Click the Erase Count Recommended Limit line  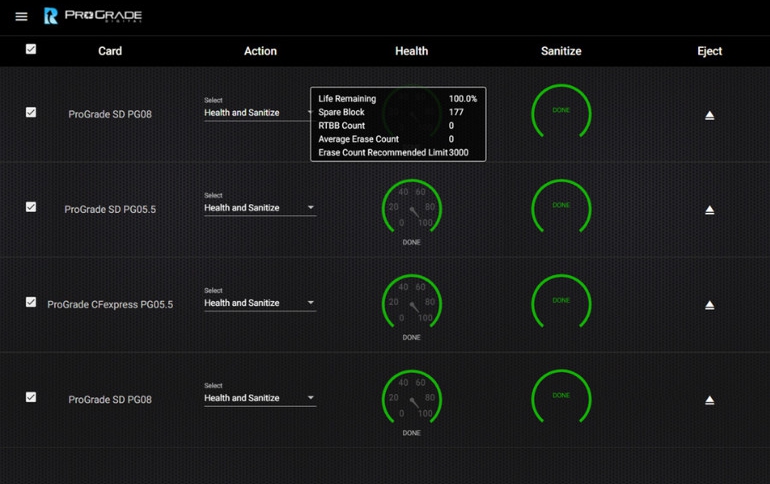click(393, 153)
